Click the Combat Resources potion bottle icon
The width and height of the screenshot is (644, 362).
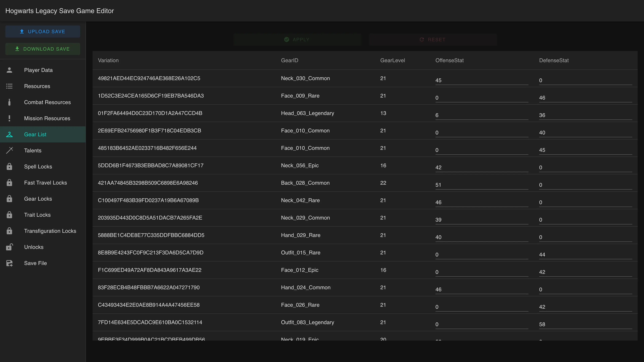[9, 102]
